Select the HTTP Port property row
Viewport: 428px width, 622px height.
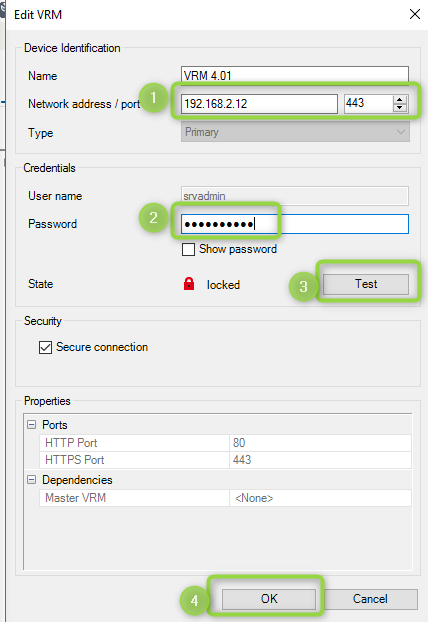(x=225, y=443)
